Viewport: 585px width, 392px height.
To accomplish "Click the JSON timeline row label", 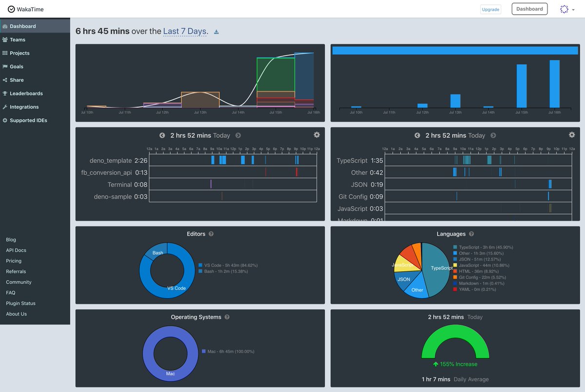I will [359, 185].
